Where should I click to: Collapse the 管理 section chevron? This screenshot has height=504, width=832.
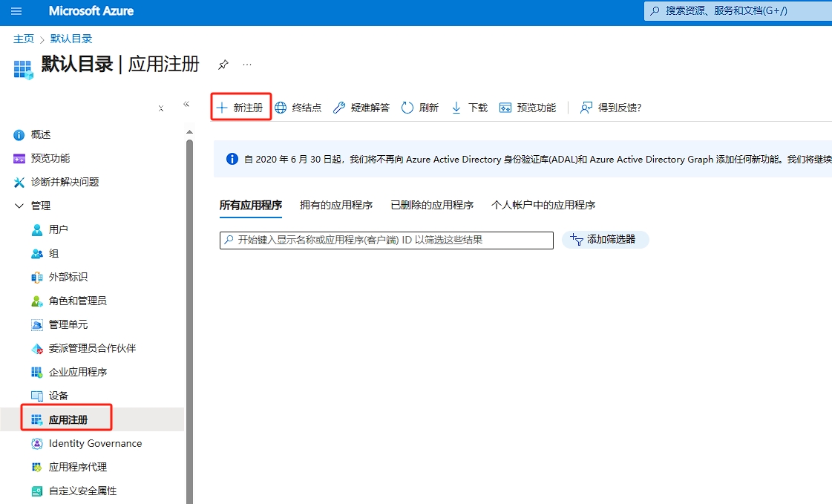click(19, 206)
